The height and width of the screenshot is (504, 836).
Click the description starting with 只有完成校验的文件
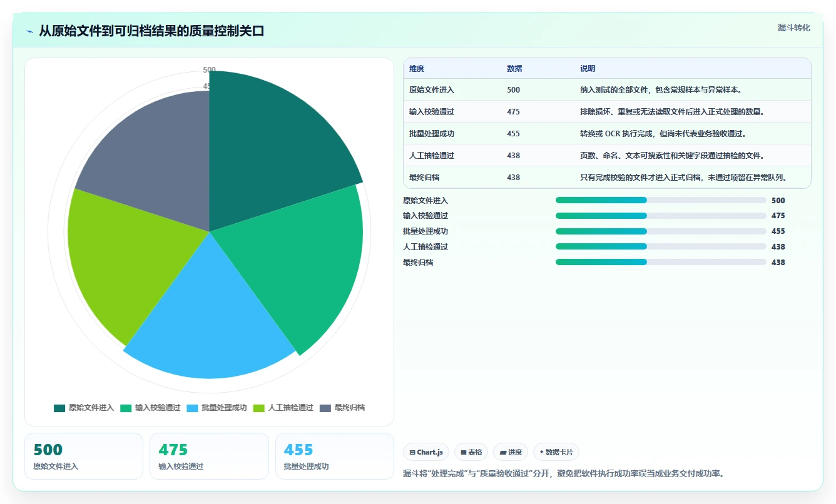coord(683,178)
